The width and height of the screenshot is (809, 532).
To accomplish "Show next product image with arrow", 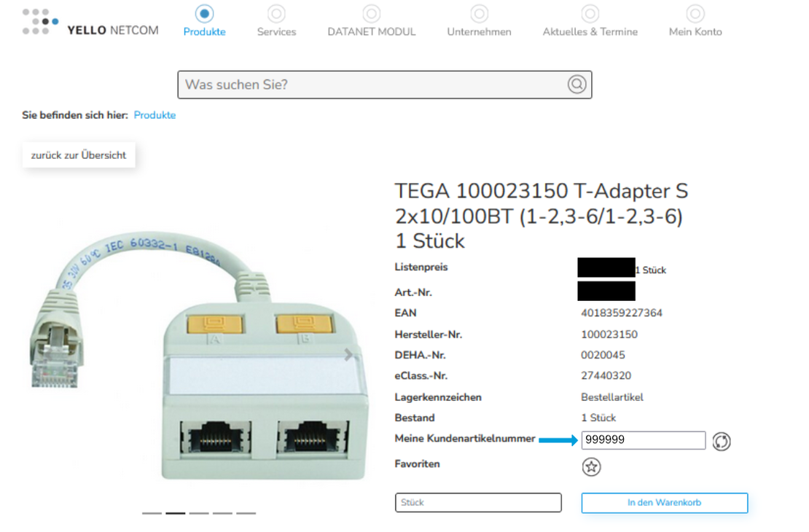I will click(x=348, y=354).
